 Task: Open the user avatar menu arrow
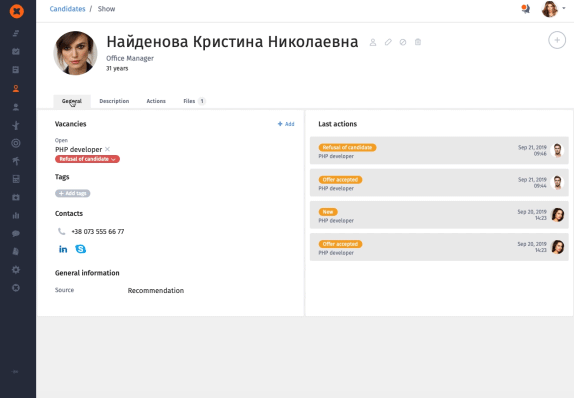point(564,8)
